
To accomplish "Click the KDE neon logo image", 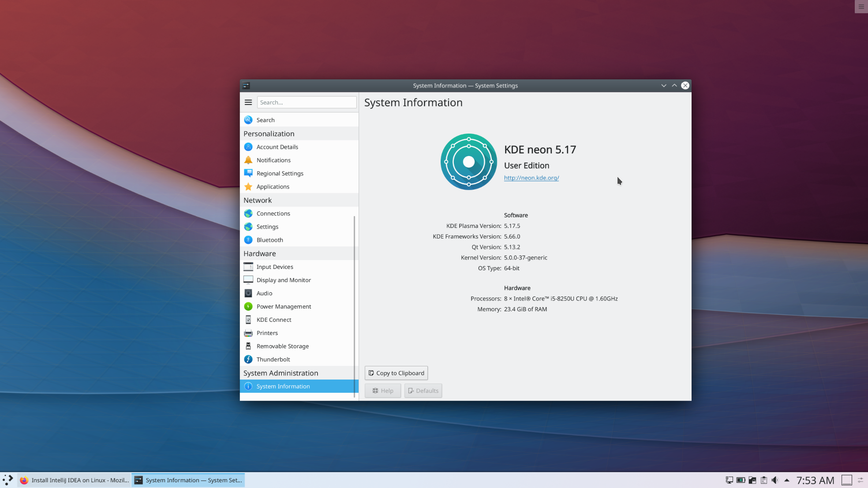I will click(469, 162).
